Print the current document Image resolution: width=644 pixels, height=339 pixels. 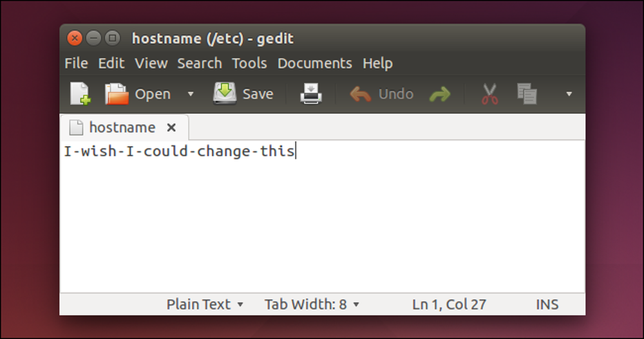click(311, 94)
